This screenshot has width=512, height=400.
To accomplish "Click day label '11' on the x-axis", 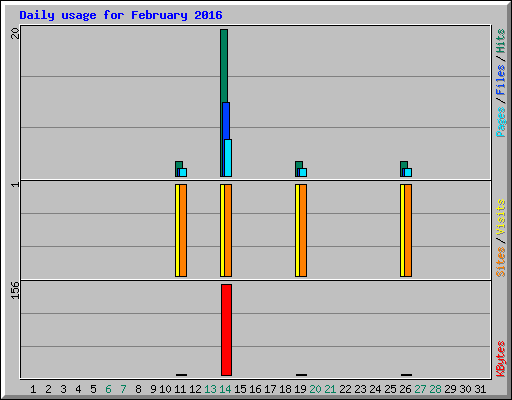I will coord(180,389).
